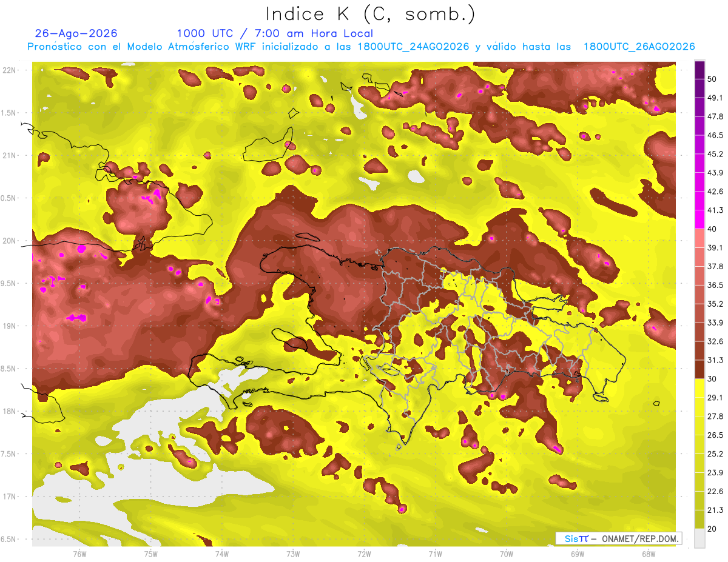The image size is (728, 562).
Task: Click the 72W longitude label
Action: coord(364,554)
